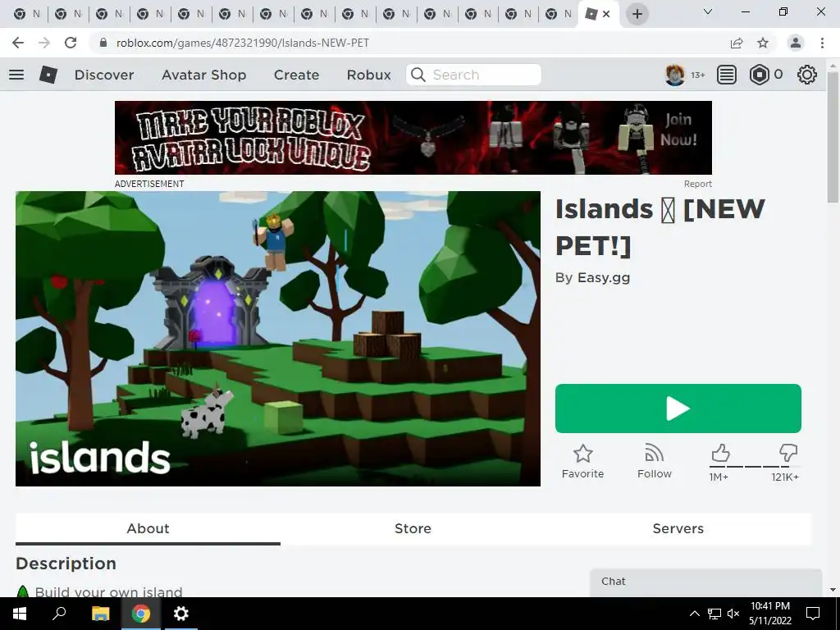
Task: Open the Robux purchase page
Action: click(x=368, y=75)
